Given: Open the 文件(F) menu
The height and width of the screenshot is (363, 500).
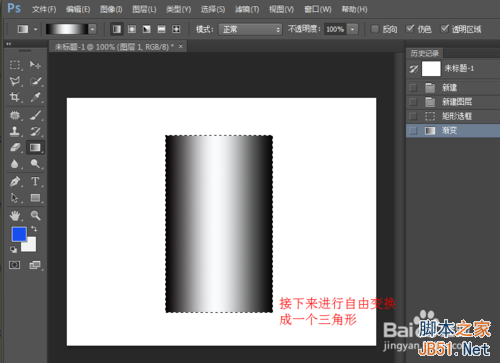Looking at the screenshot, I should pos(44,9).
